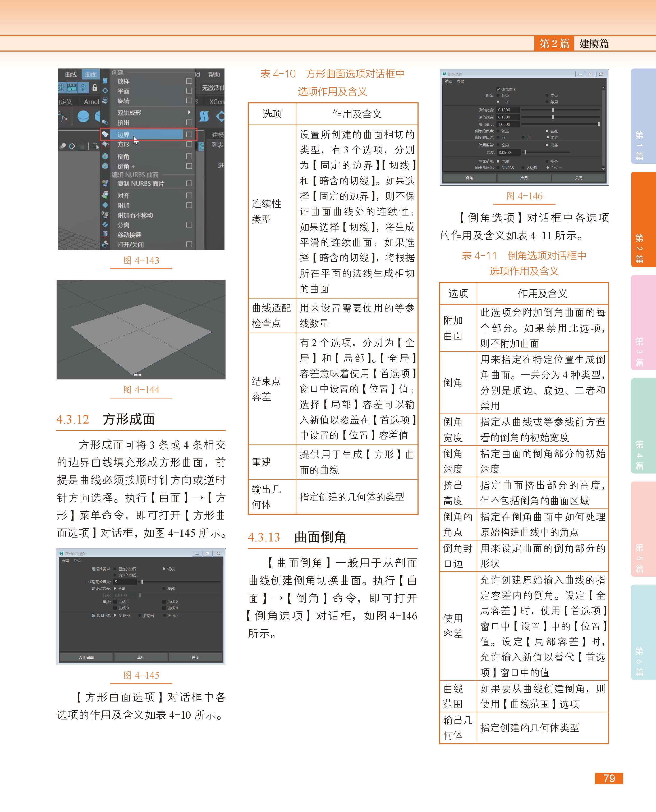Click the vertical scrollbar in 倒角选项
The height and width of the screenshot is (812, 656).
click(603, 129)
